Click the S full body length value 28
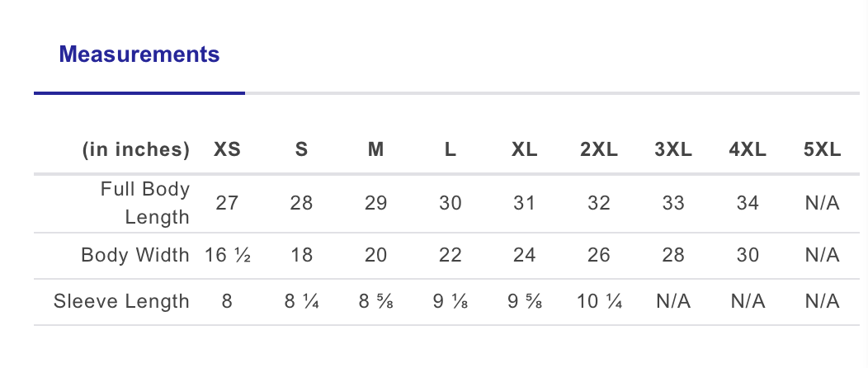This screenshot has width=868, height=368. click(x=301, y=203)
